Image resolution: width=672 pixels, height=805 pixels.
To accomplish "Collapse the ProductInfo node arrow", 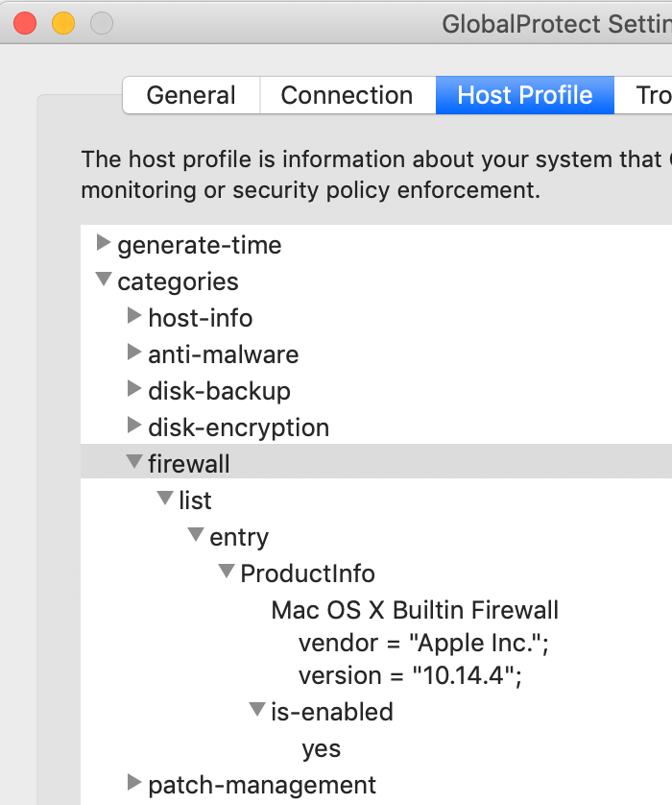I will [227, 571].
